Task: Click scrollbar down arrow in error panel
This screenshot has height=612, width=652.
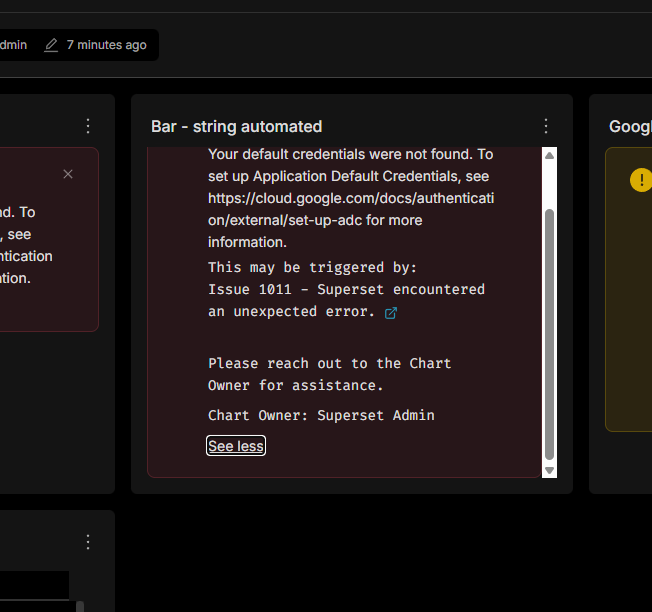Action: point(549,470)
